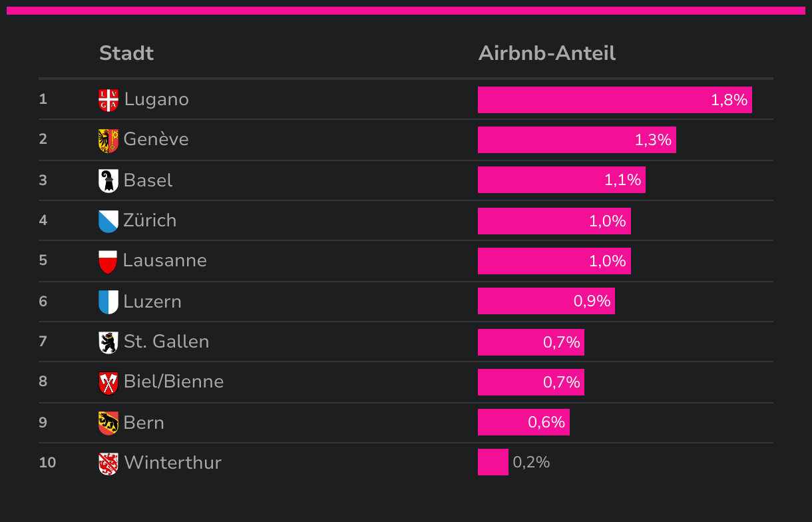Viewport: 812px width, 522px height.
Task: Click the Genève coat of arms icon
Action: click(108, 140)
